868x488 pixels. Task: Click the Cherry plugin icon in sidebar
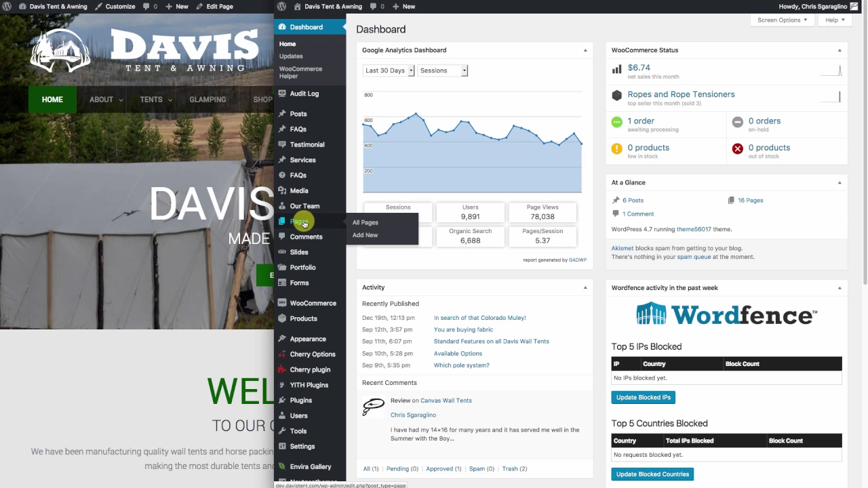282,369
